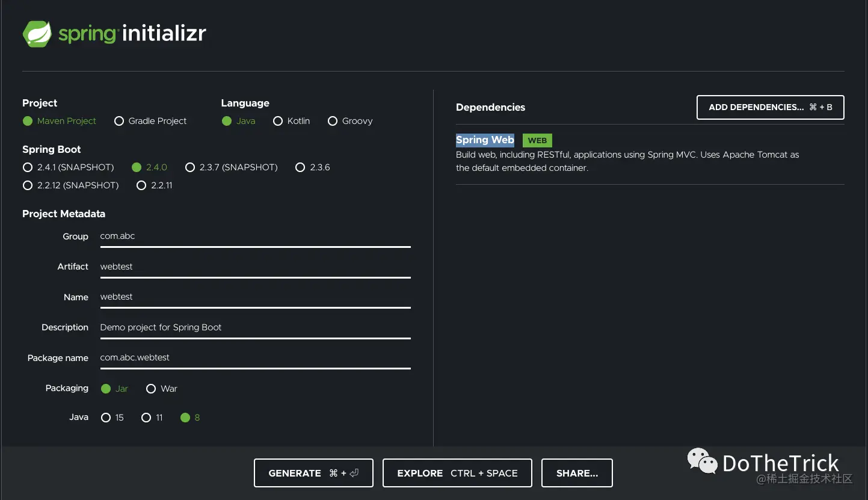The height and width of the screenshot is (500, 868).
Task: Select Maven Project radio button
Action: [x=28, y=121]
